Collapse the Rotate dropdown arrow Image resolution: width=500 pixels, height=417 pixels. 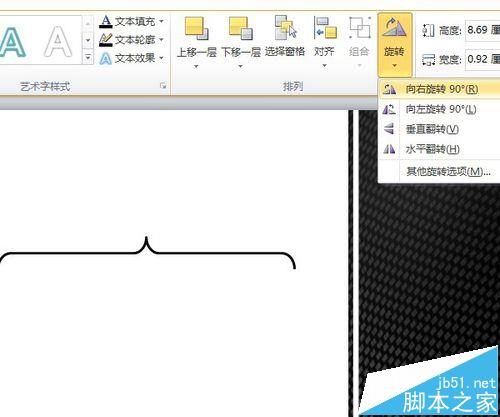(x=394, y=66)
